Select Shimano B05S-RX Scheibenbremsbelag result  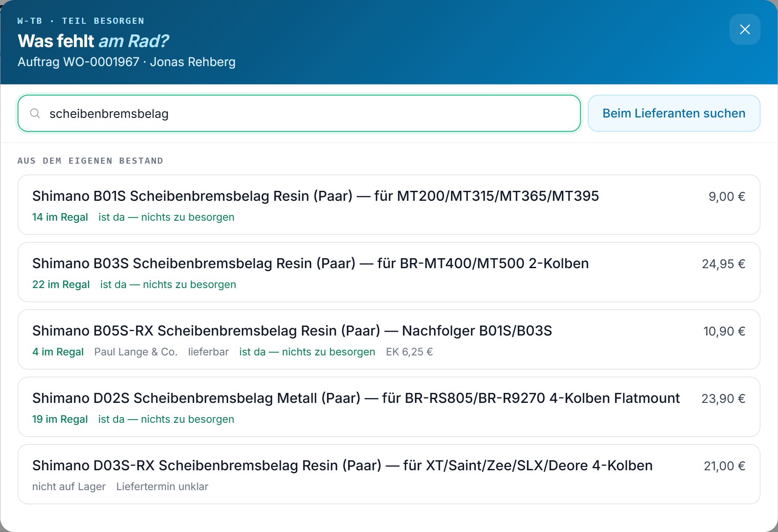pos(389,339)
